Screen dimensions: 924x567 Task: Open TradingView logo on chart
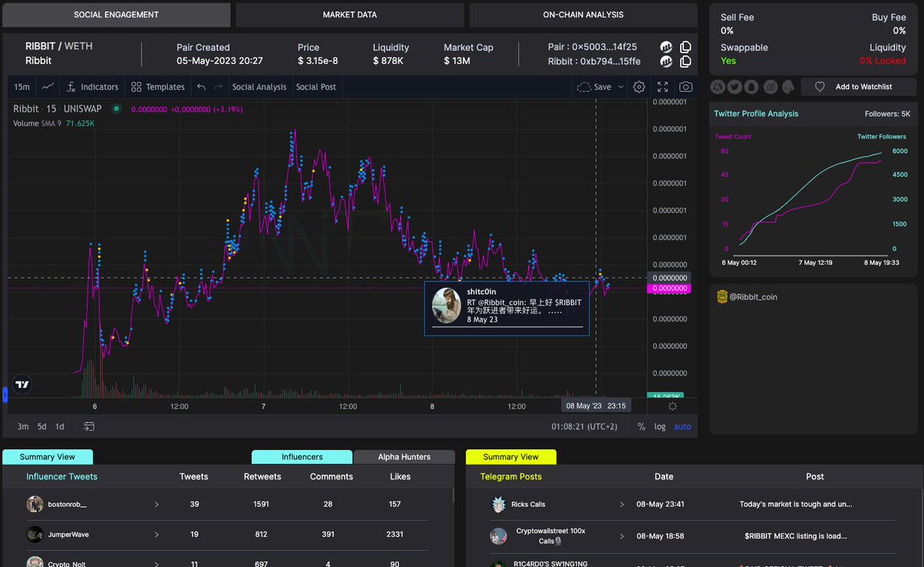(x=23, y=385)
